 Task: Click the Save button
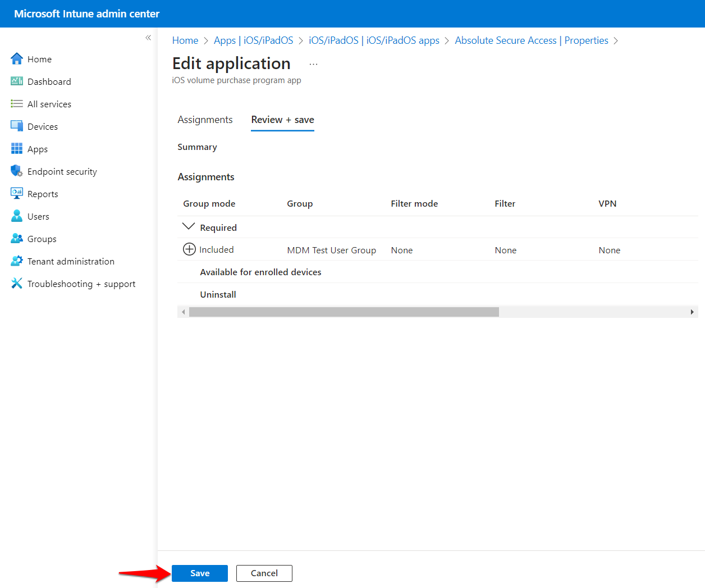coord(200,573)
